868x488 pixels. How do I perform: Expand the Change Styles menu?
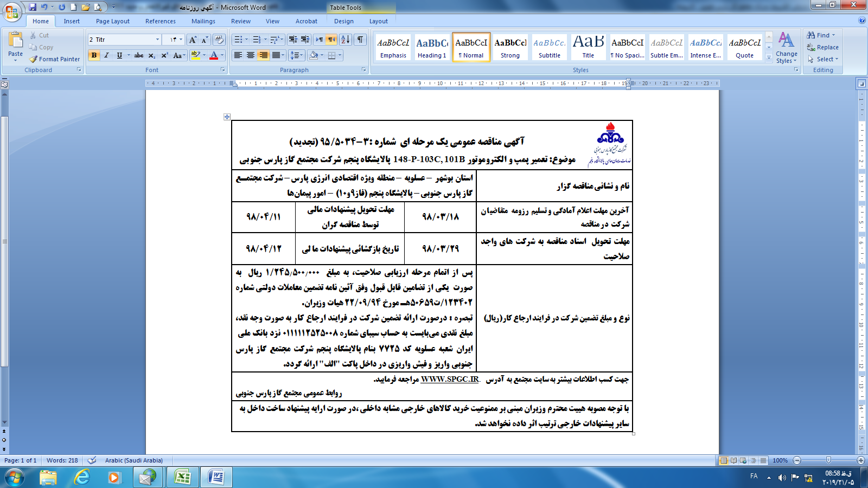point(787,48)
